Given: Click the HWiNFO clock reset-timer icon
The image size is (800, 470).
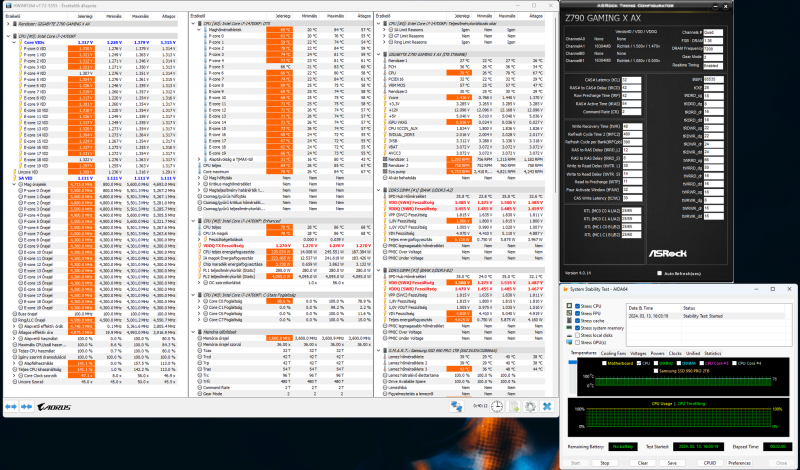Looking at the screenshot, I should click(x=497, y=406).
